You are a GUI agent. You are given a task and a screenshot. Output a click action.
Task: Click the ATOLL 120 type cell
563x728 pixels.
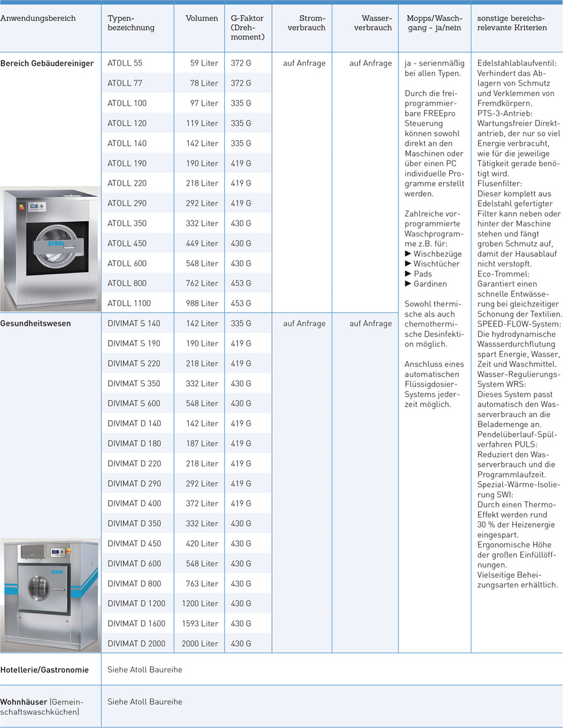(x=127, y=123)
